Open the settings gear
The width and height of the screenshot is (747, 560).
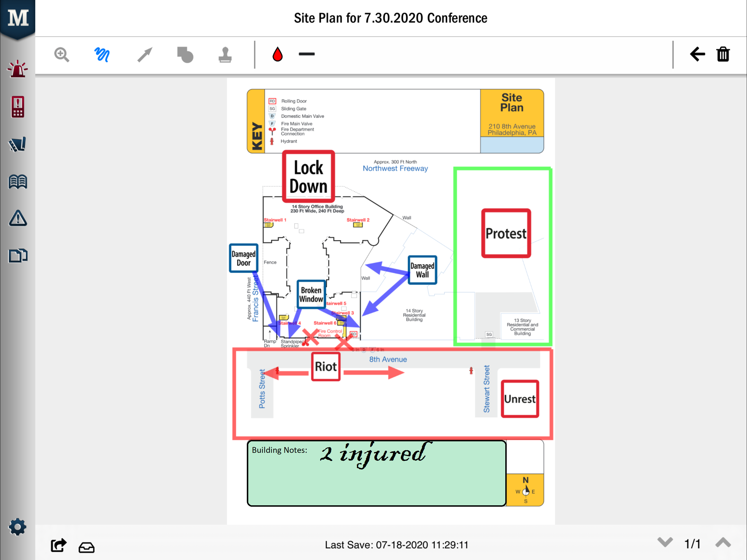click(17, 527)
